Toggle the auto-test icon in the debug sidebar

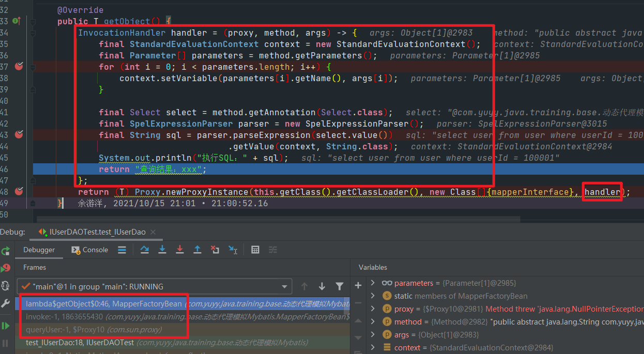6,285
